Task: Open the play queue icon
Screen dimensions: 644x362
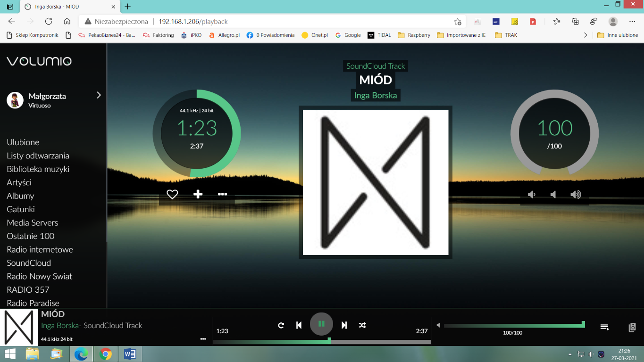Action: coord(604,327)
